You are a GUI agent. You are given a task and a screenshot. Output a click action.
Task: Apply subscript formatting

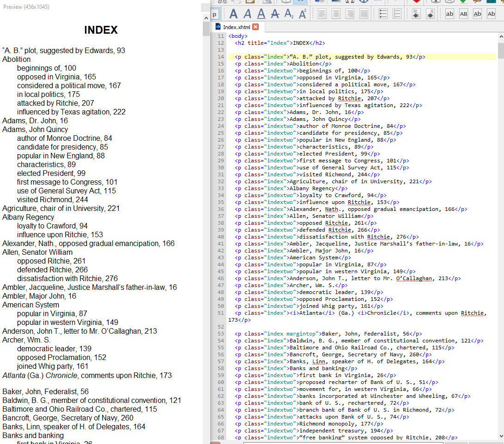pyautogui.click(x=289, y=14)
